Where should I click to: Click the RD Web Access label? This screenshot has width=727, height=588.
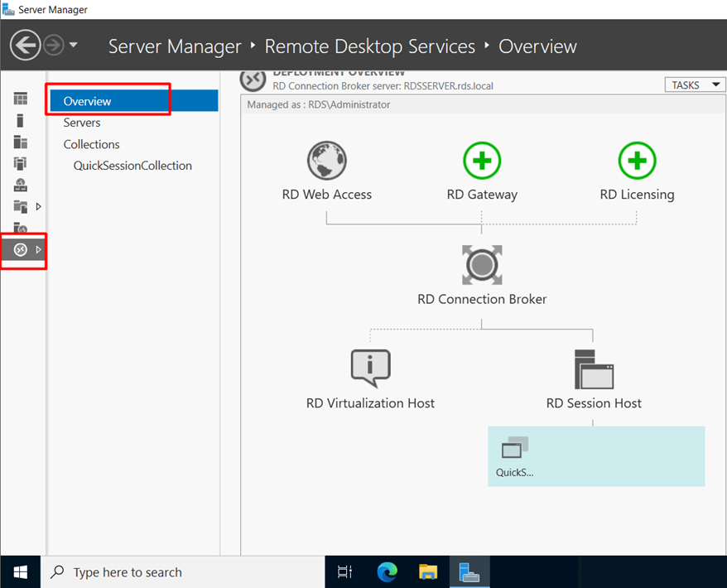[327, 195]
